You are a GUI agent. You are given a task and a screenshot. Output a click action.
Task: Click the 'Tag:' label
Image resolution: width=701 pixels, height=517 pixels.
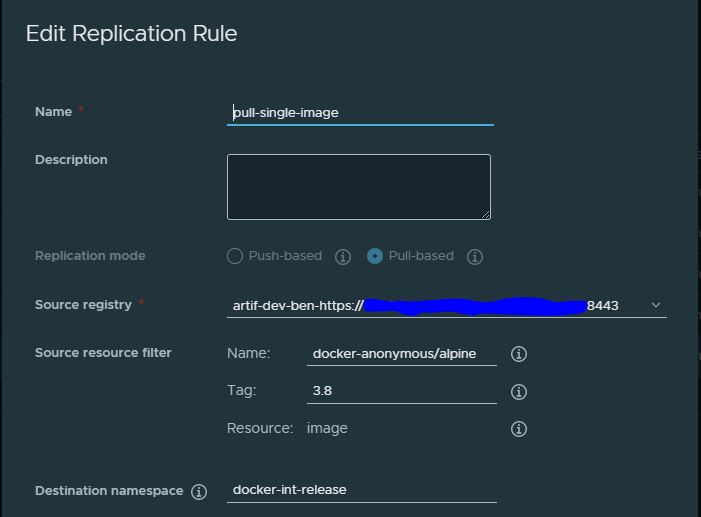(242, 390)
